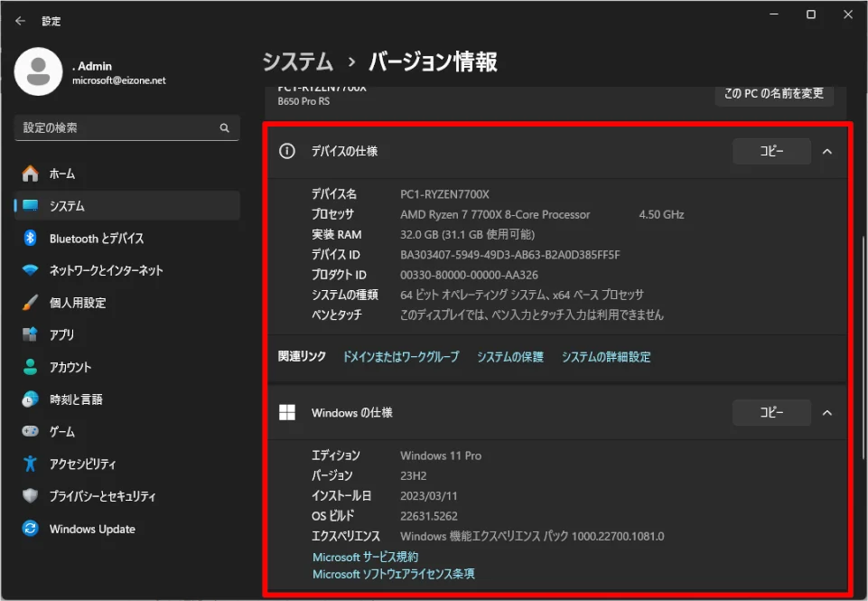Copy the デバイスの仕様 details

click(771, 151)
